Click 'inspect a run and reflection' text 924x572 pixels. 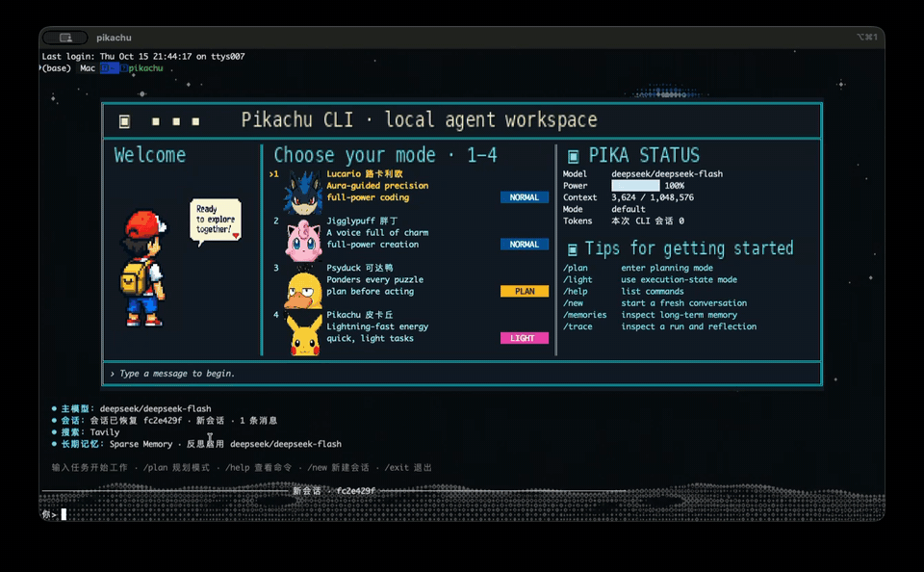[689, 326]
